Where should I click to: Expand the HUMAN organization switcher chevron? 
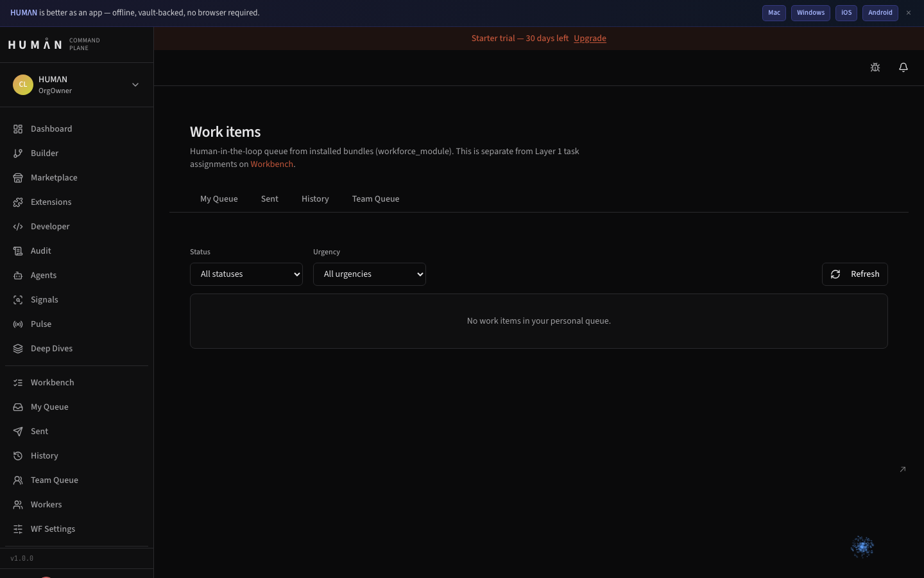coord(135,85)
